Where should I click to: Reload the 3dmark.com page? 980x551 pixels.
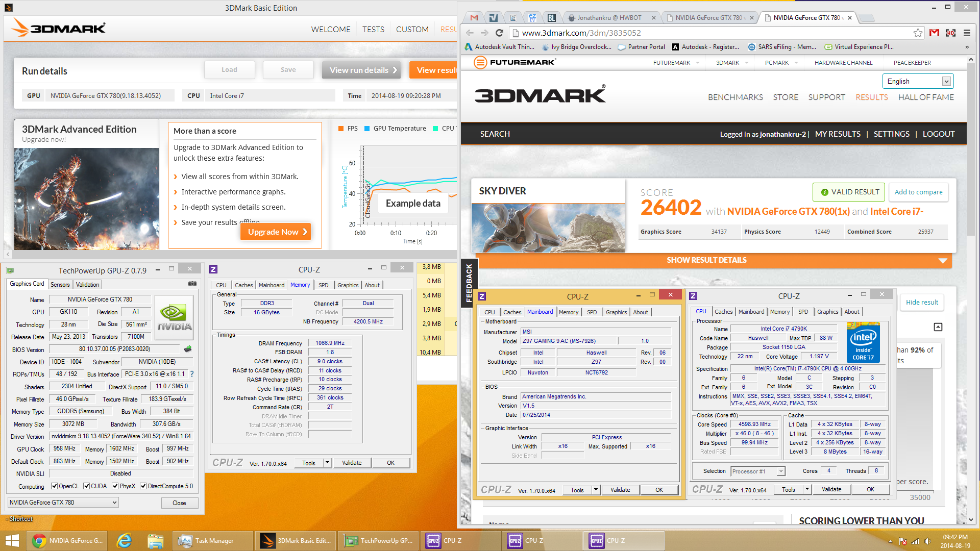tap(499, 33)
